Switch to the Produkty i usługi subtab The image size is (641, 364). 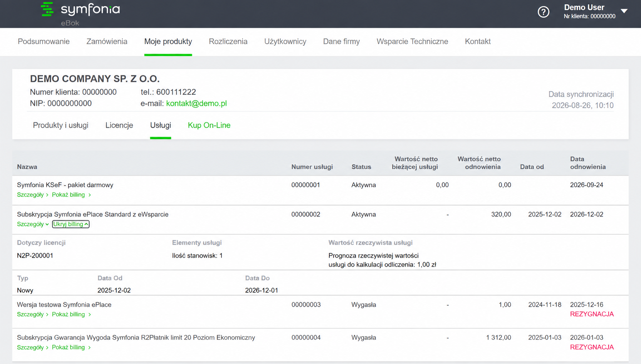pos(60,125)
